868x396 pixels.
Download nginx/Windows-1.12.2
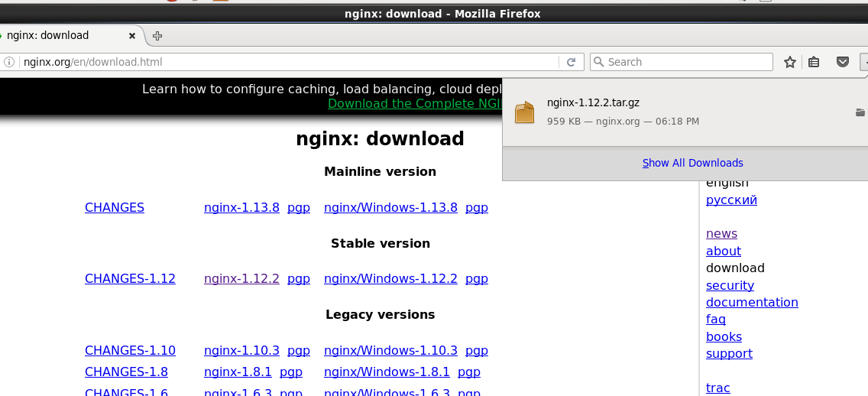pos(390,278)
